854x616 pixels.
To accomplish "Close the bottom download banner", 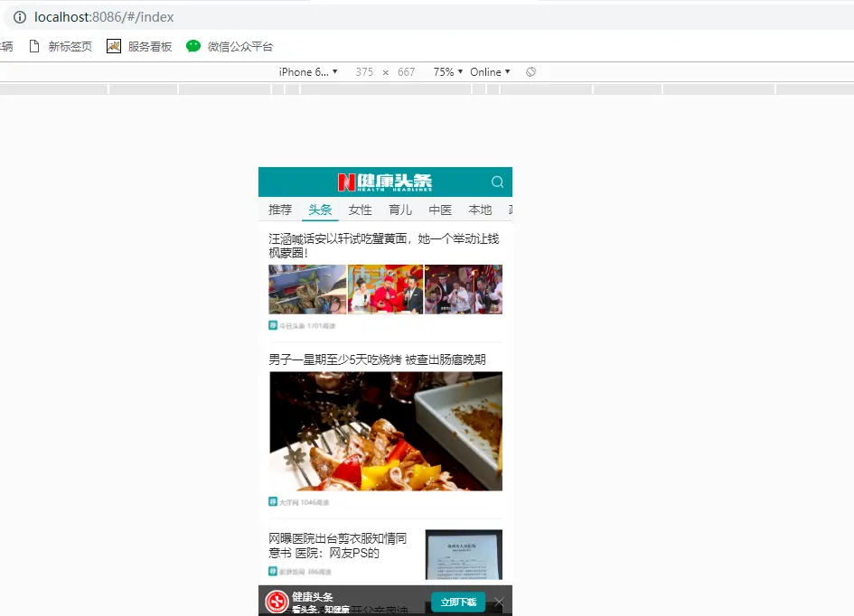I will pyautogui.click(x=499, y=602).
